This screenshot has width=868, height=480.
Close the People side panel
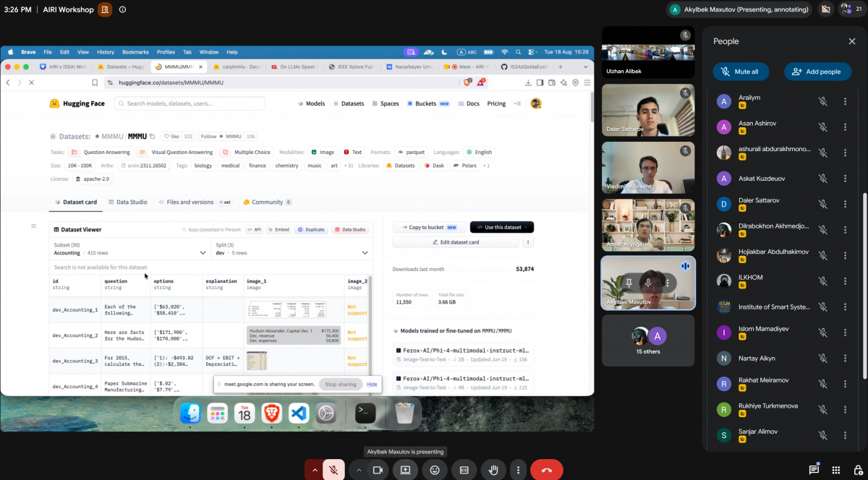pyautogui.click(x=852, y=41)
